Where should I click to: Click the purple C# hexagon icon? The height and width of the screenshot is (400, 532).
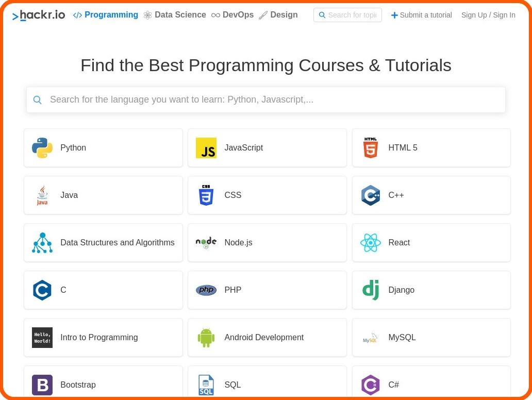370,385
